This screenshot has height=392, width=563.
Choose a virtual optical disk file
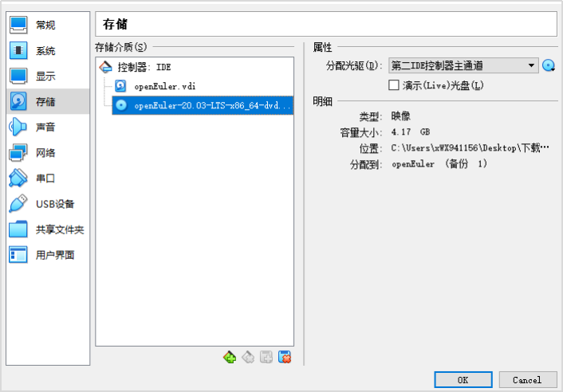[x=549, y=65]
